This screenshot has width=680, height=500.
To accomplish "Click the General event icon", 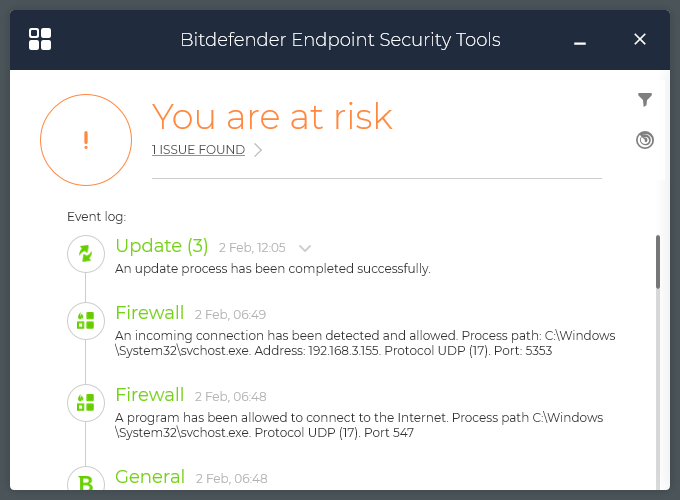I will point(86,483).
